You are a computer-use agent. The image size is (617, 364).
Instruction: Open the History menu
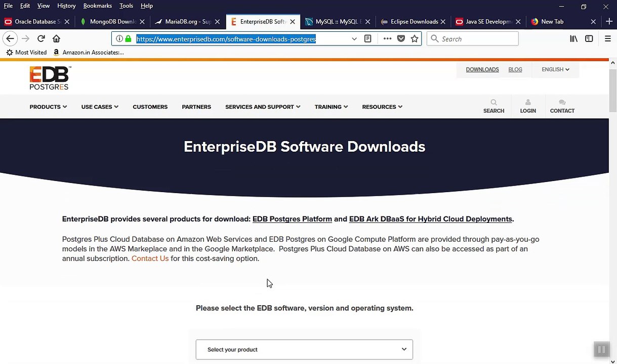pyautogui.click(x=66, y=6)
